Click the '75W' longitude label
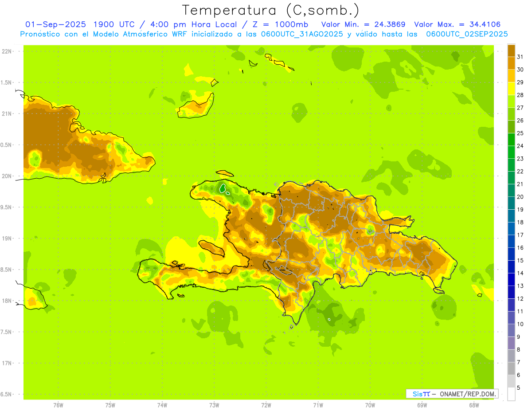The image size is (532, 411). tap(110, 405)
